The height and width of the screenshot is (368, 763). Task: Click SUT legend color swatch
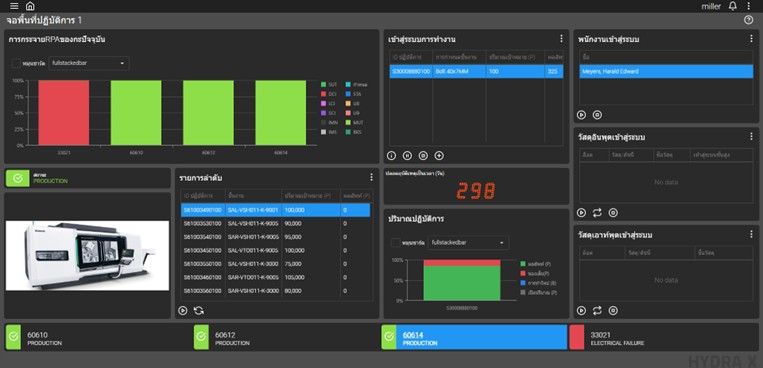click(x=323, y=84)
